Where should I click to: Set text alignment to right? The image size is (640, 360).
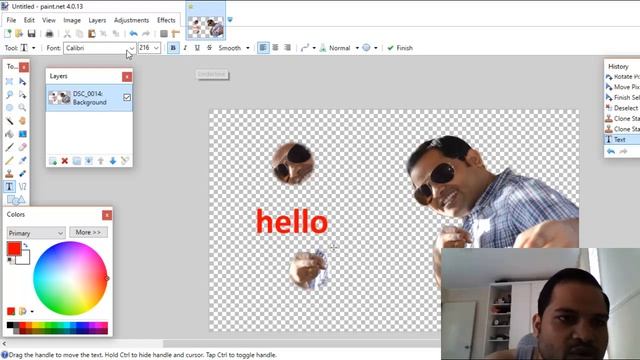pyautogui.click(x=287, y=48)
